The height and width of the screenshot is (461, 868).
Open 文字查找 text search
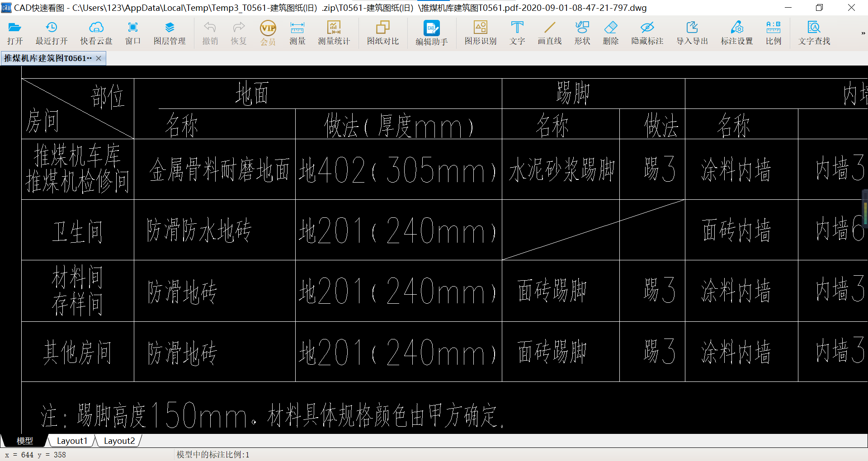click(814, 33)
